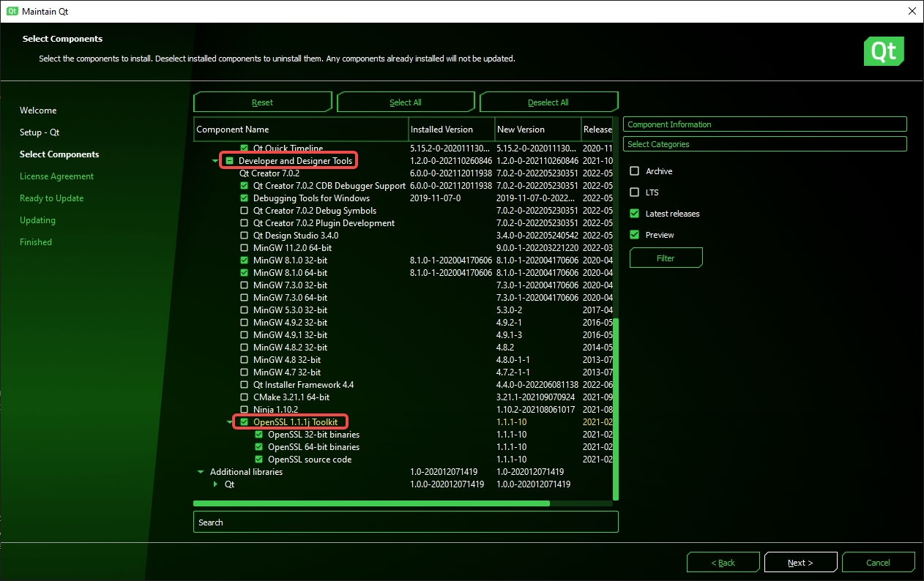Check MinGW 4.9.2 32-bit
Image resolution: width=924 pixels, height=581 pixels.
(245, 323)
